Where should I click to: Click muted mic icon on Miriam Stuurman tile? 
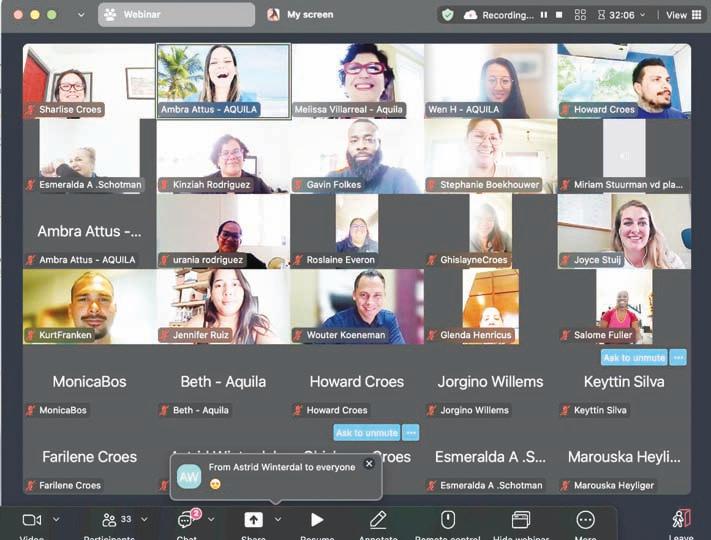click(x=565, y=185)
